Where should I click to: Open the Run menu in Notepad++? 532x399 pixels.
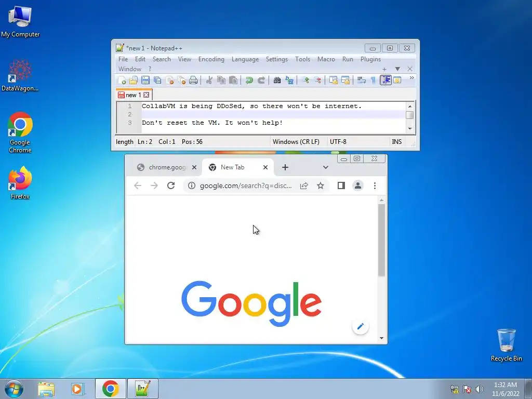348,59
